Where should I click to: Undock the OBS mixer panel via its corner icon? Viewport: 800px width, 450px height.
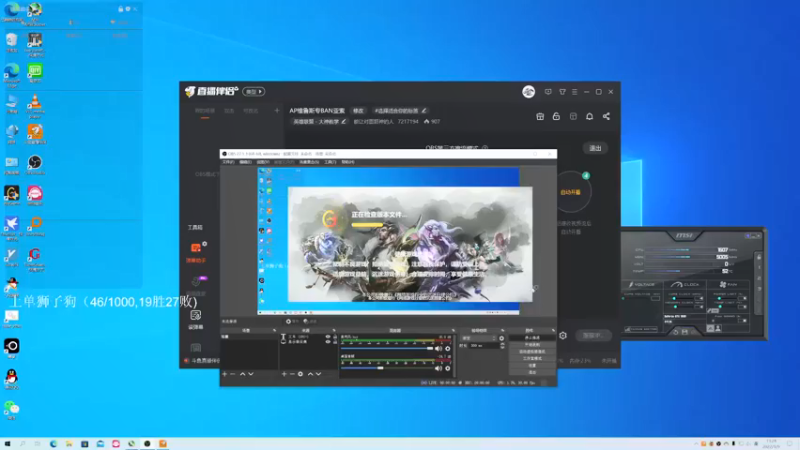(453, 331)
